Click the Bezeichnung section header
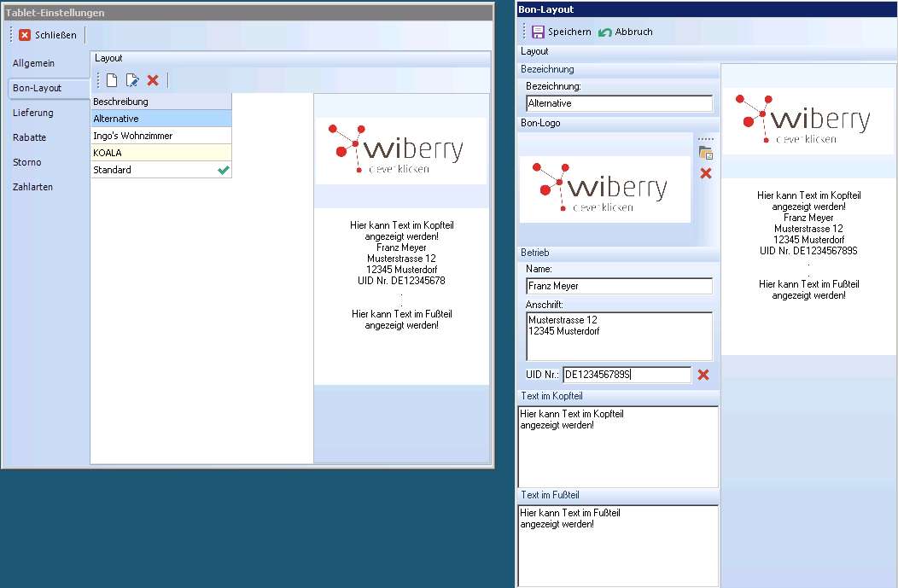This screenshot has width=898, height=588. (618, 69)
